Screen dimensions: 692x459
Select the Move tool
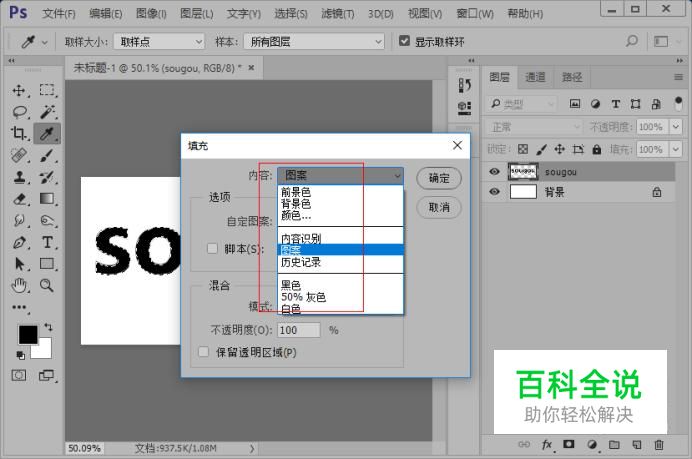pyautogui.click(x=19, y=90)
